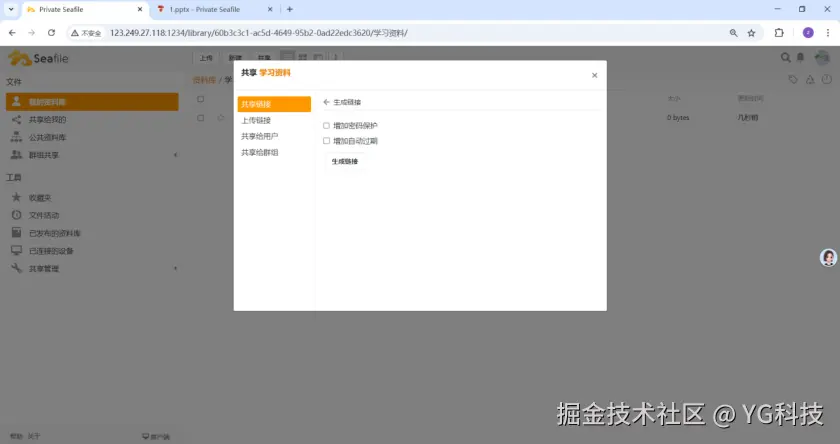840x444 pixels.
Task: Open the 关于 link at bottom left
Action: tap(34, 436)
